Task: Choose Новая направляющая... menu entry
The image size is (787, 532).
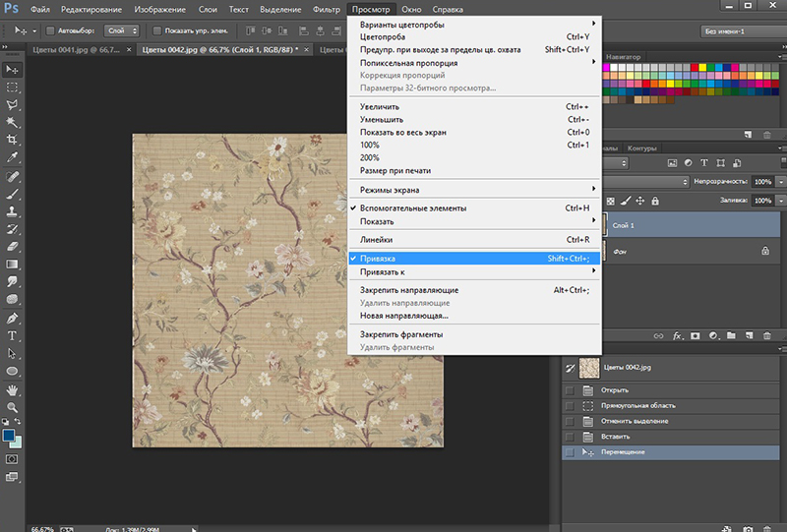Action: [x=404, y=316]
